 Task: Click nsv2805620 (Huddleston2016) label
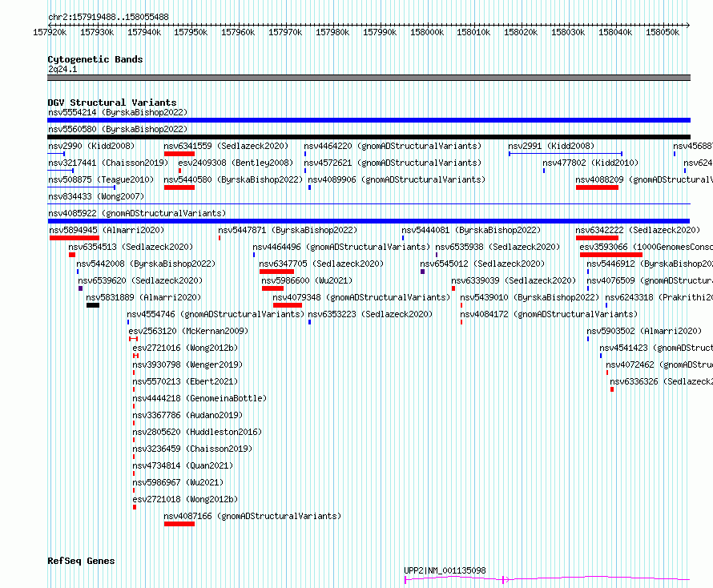(x=197, y=432)
